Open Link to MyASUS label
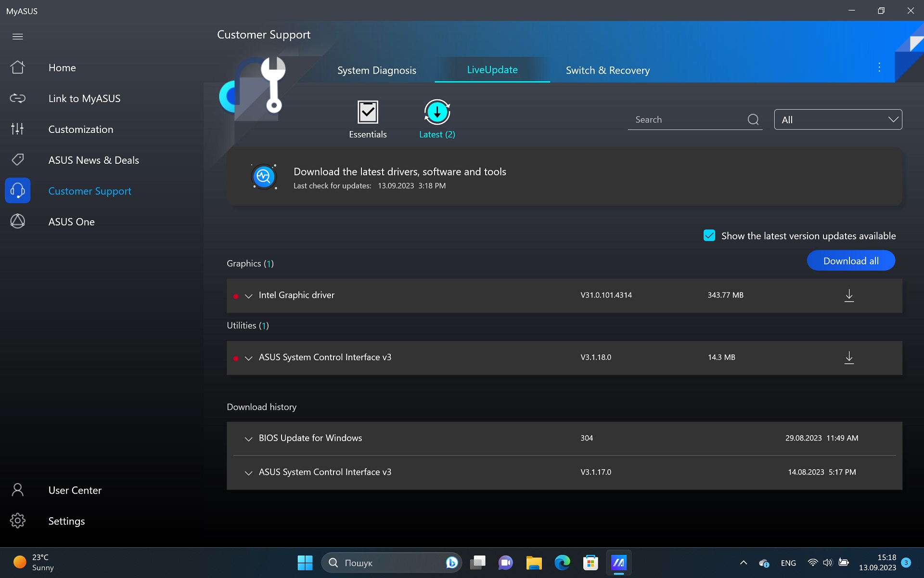 point(84,98)
